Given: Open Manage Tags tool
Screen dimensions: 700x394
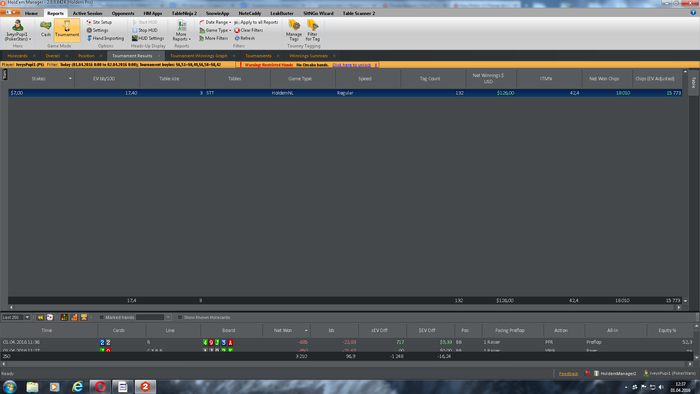Looking at the screenshot, I should [294, 30].
